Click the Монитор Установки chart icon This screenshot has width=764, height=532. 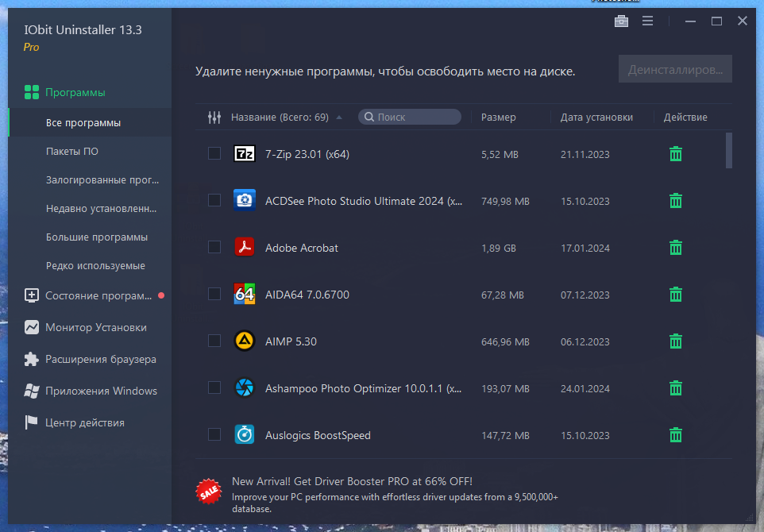32,327
